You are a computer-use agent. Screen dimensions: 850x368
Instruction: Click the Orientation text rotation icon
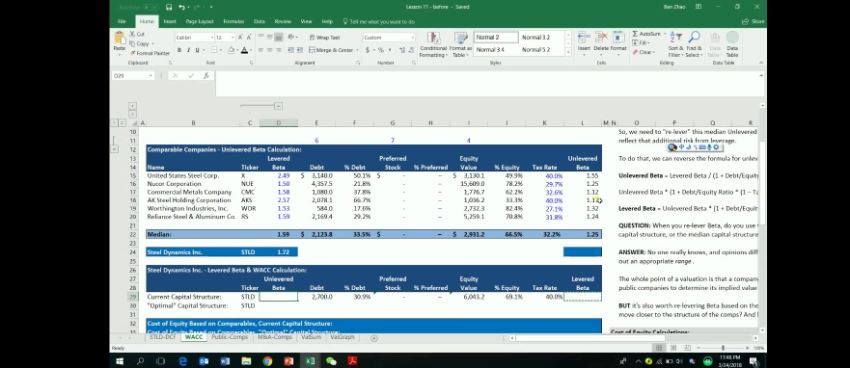(292, 37)
